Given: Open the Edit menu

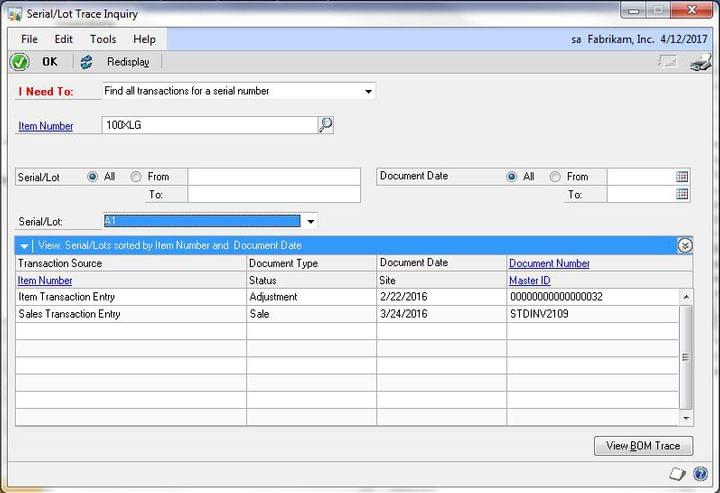Looking at the screenshot, I should tap(63, 39).
